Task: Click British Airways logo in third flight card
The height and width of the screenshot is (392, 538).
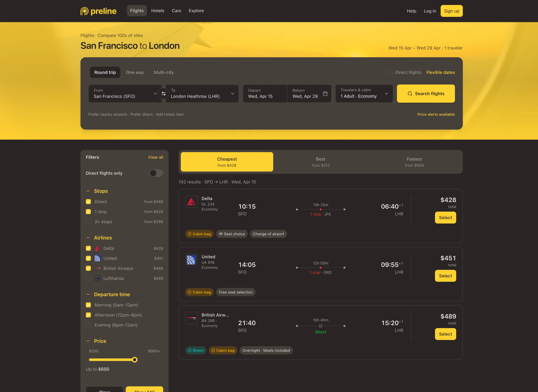Action: click(x=191, y=318)
